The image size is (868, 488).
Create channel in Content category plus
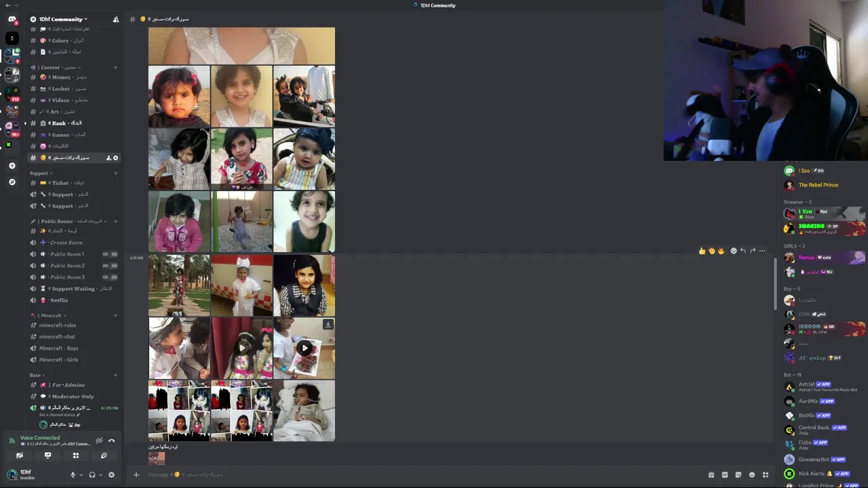(115, 67)
